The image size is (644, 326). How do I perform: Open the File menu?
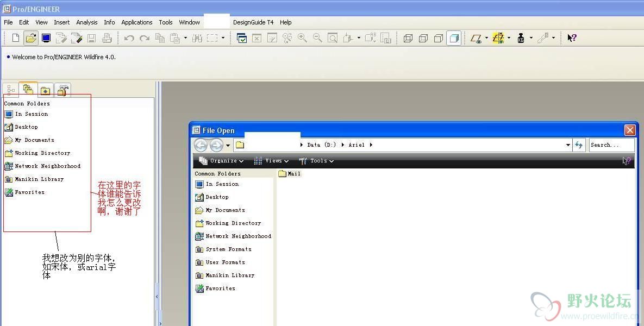[8, 22]
